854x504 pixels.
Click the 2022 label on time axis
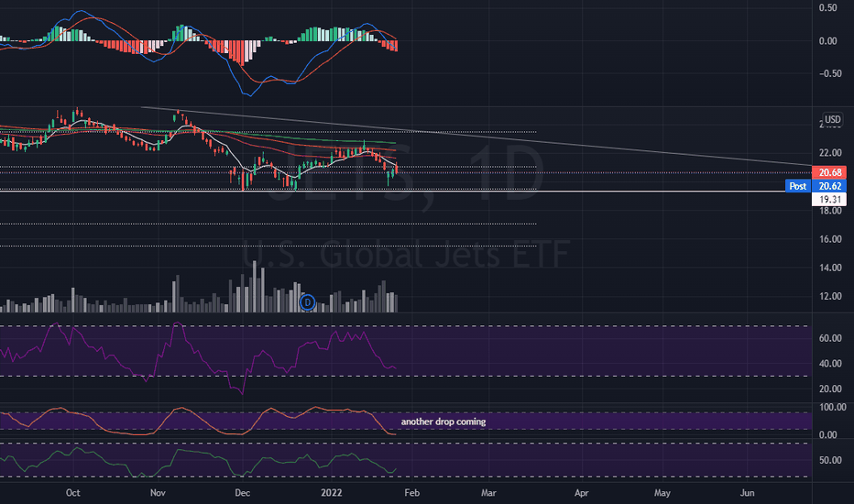331,493
